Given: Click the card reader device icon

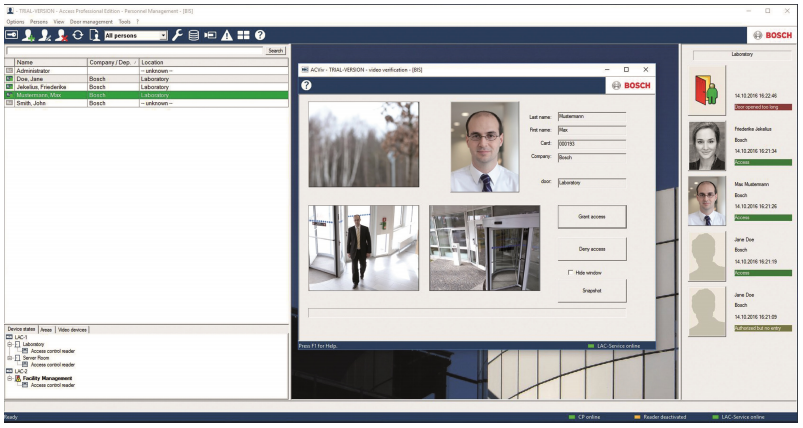Looking at the screenshot, I should coord(210,35).
